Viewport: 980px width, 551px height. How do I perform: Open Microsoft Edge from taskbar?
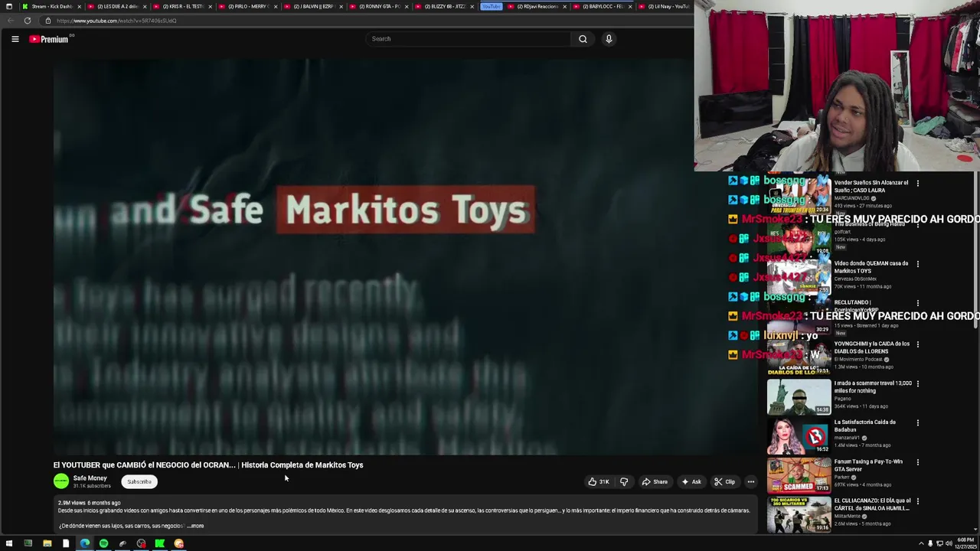tap(84, 543)
